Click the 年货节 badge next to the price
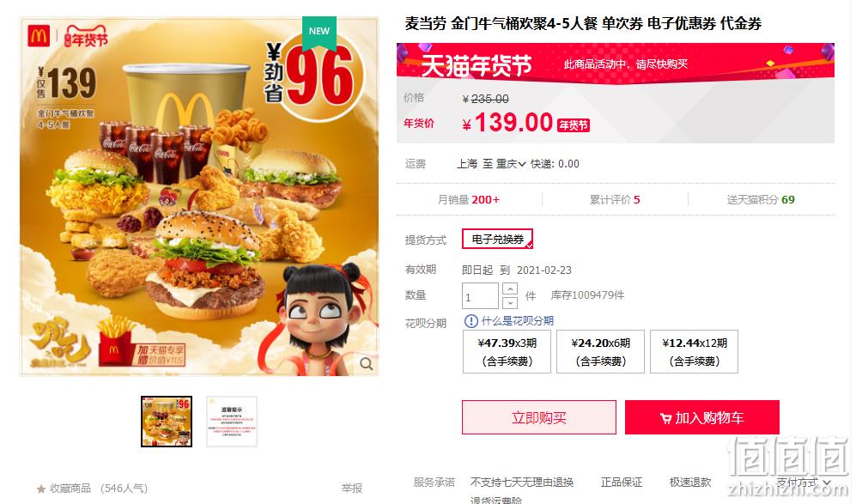This screenshot has width=856, height=504. pos(574,125)
